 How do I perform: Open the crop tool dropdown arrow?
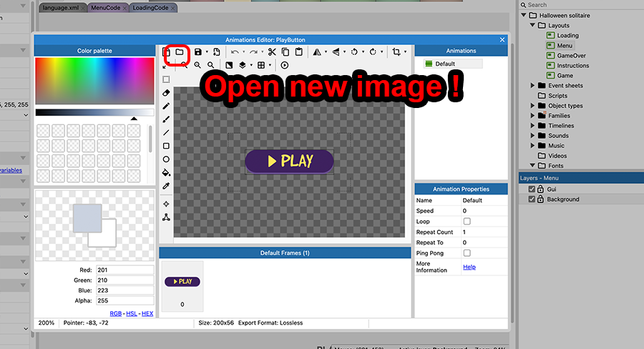pyautogui.click(x=406, y=52)
